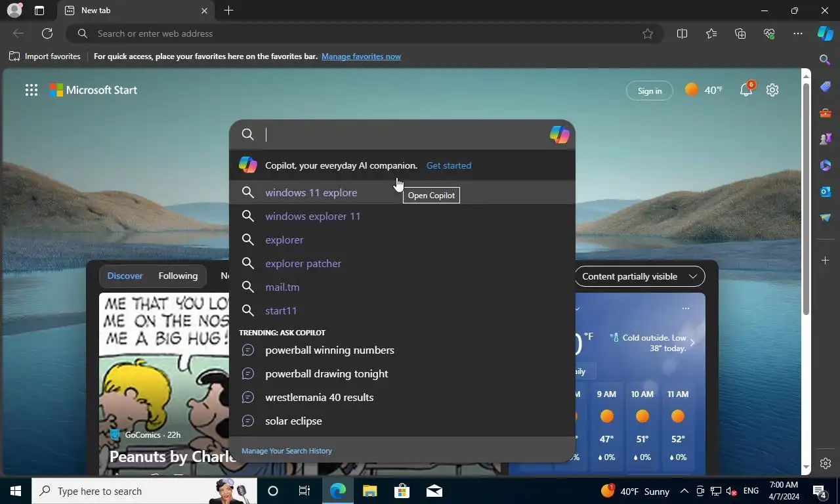This screenshot has width=840, height=504.
Task: Click the 11 AM weather forecast
Action: coord(678,427)
